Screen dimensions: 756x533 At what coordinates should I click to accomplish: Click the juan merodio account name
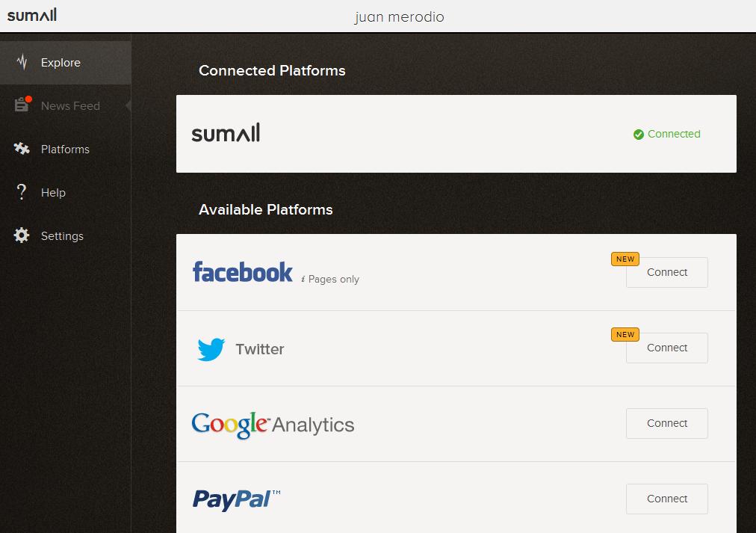tap(399, 17)
